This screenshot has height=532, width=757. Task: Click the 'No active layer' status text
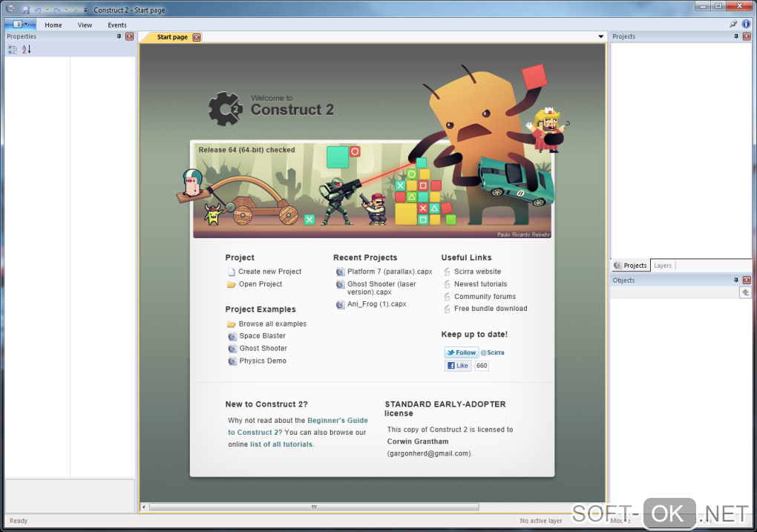coord(541,520)
